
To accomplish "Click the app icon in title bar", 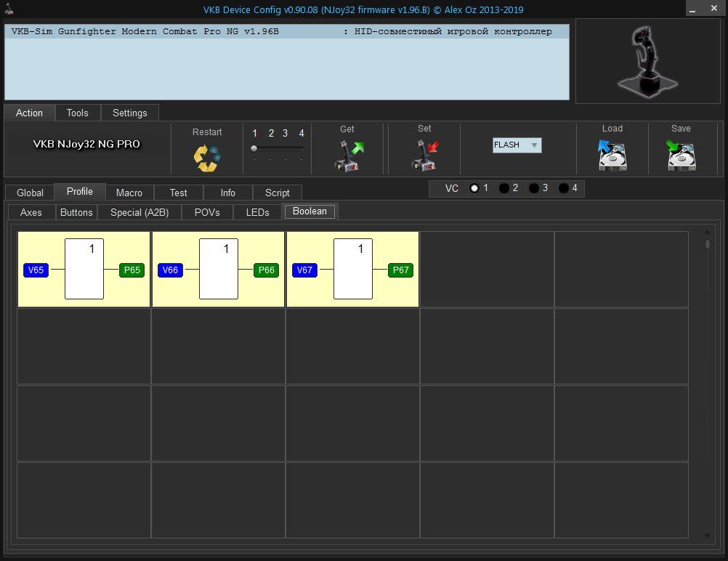I will pyautogui.click(x=9, y=9).
